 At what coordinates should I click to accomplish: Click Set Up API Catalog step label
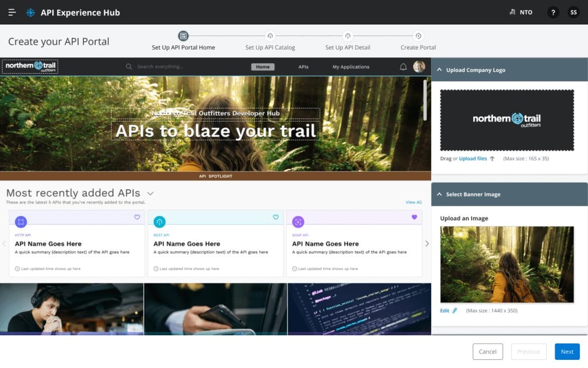coord(270,47)
